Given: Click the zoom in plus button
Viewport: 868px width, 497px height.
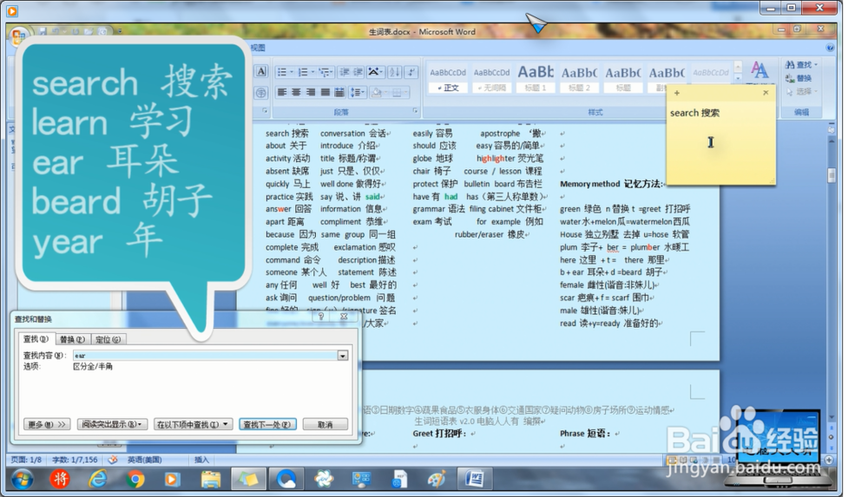Looking at the screenshot, I should pyautogui.click(x=829, y=460).
